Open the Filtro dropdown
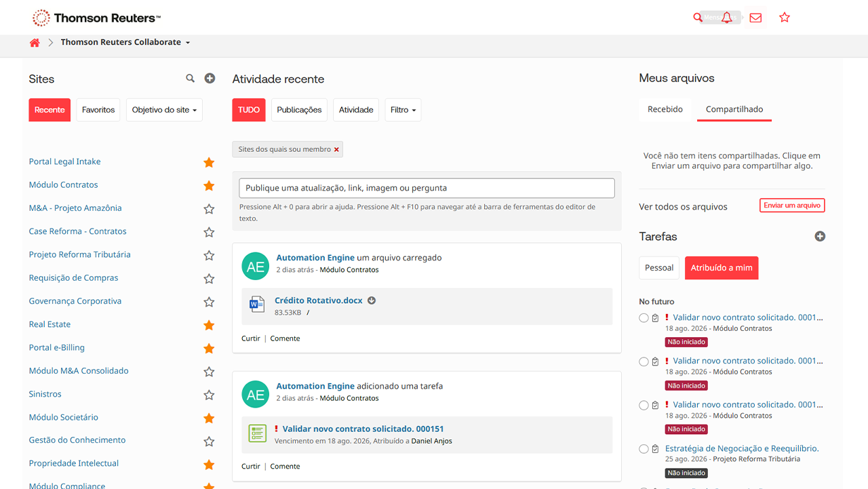Viewport: 868px width, 489px height. pos(403,110)
